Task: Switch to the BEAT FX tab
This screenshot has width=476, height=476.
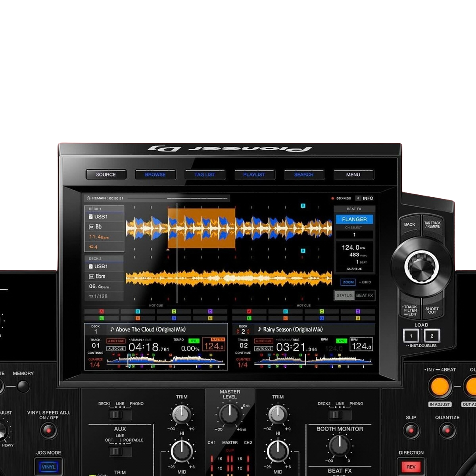Action: [364, 296]
